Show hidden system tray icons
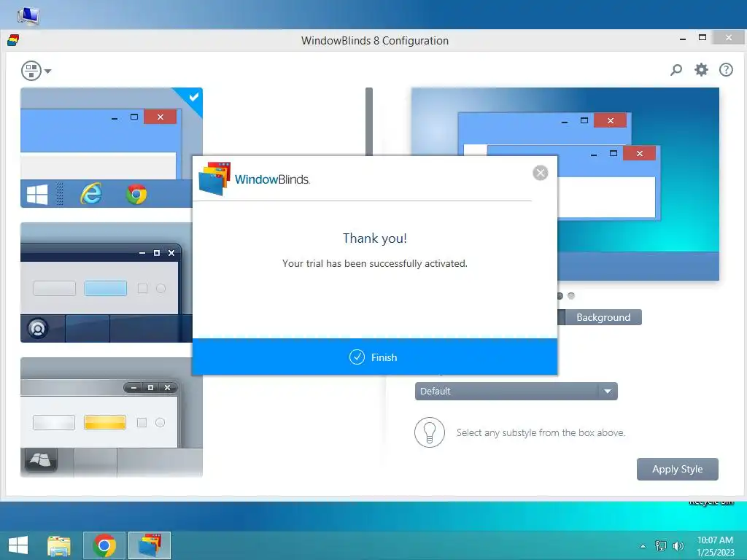Image resolution: width=747 pixels, height=560 pixels. 643,546
